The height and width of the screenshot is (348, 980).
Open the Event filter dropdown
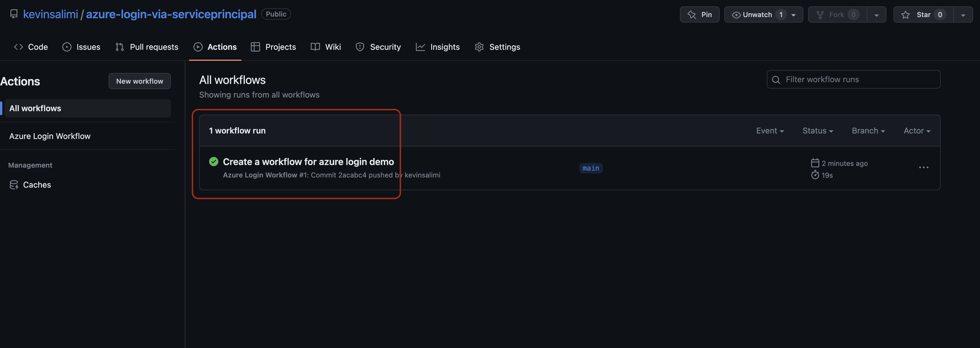coord(770,131)
